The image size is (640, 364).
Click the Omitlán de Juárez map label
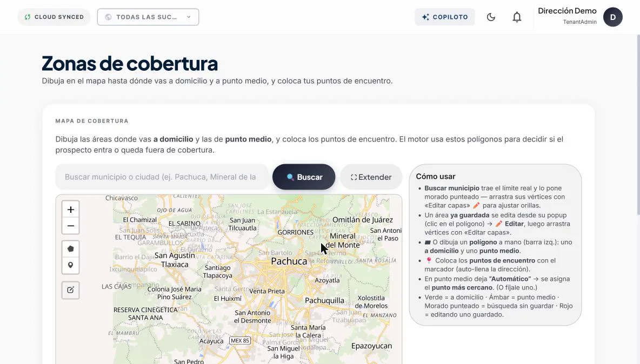(x=363, y=220)
